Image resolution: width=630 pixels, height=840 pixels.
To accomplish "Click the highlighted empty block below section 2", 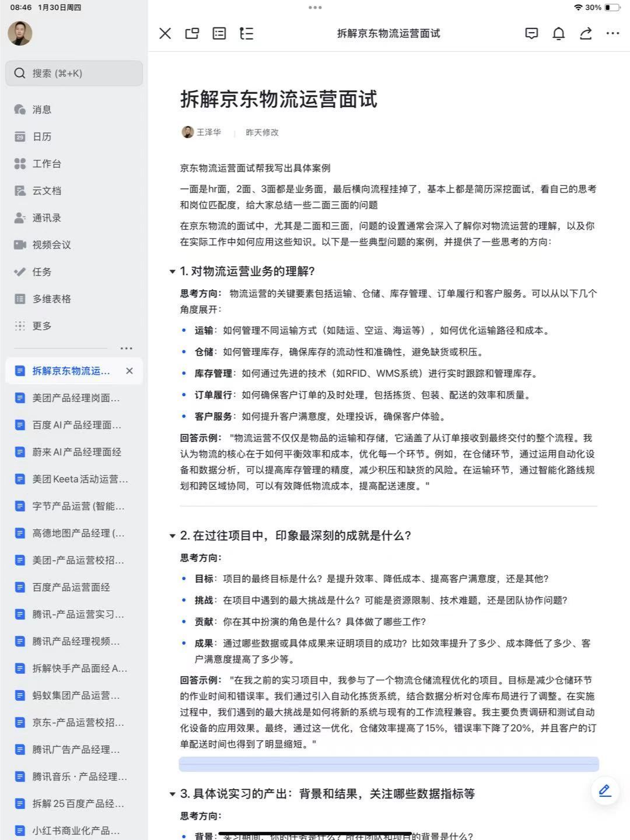I will [388, 764].
